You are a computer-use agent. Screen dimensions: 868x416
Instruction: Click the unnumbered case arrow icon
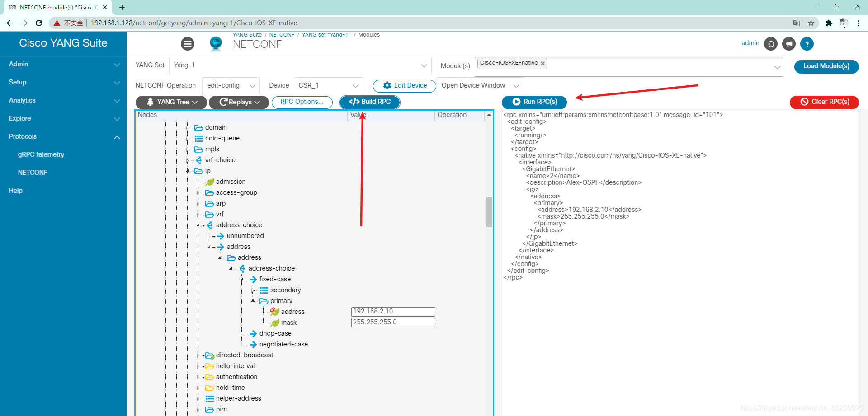click(221, 236)
